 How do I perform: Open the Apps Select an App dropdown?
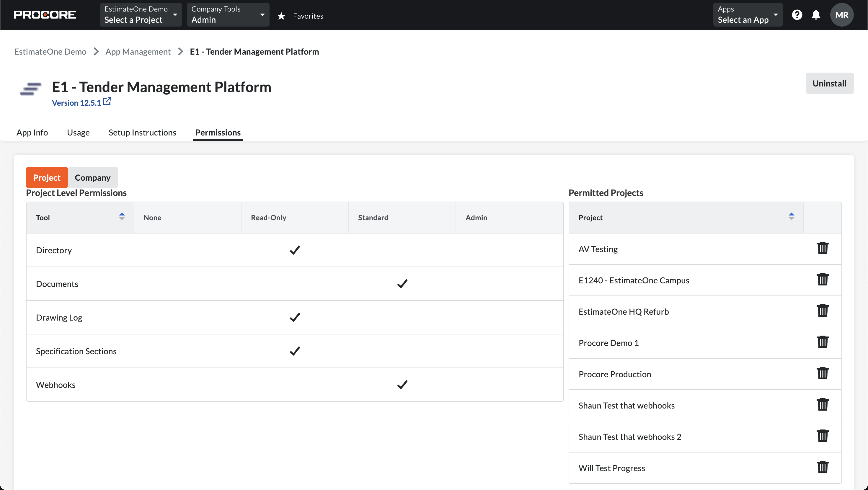coord(748,15)
